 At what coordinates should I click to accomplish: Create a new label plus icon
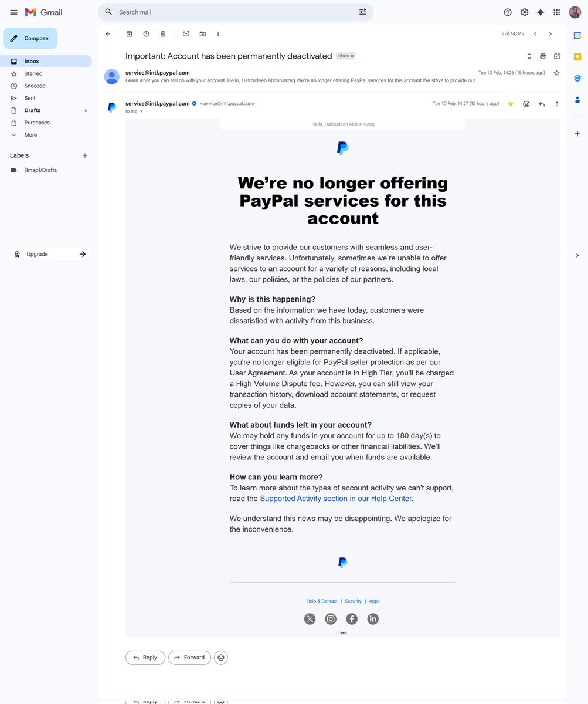coord(85,155)
